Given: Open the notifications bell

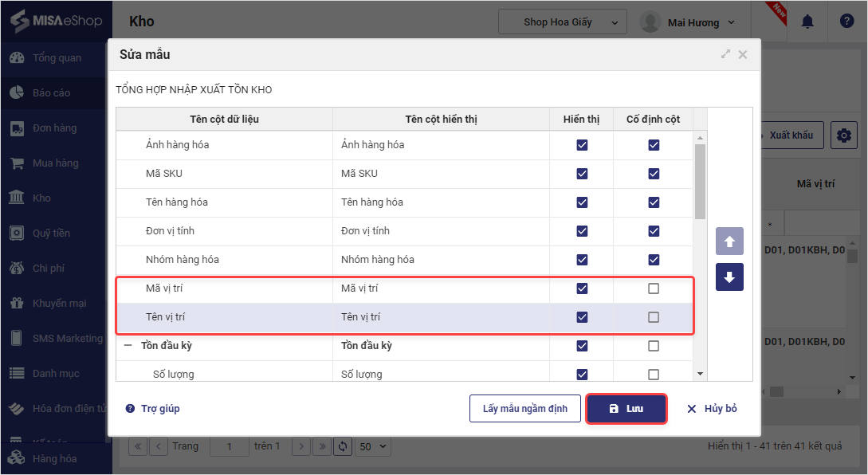Looking at the screenshot, I should (807, 22).
